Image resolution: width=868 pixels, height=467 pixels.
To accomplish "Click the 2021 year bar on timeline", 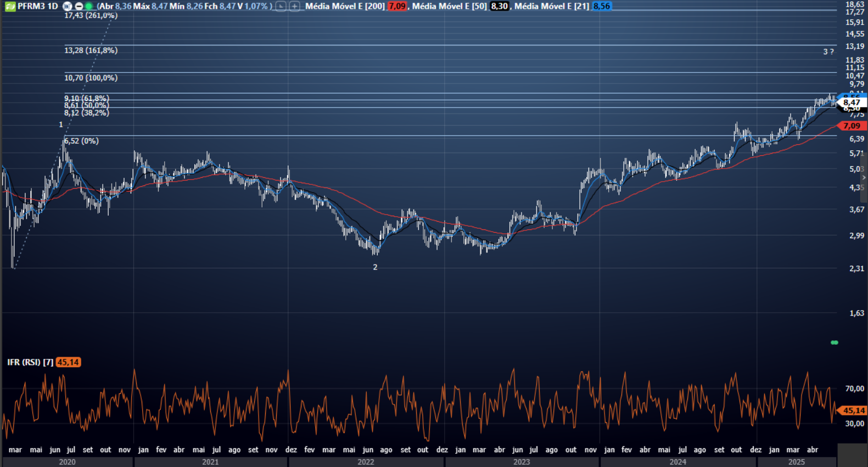I will point(210,462).
